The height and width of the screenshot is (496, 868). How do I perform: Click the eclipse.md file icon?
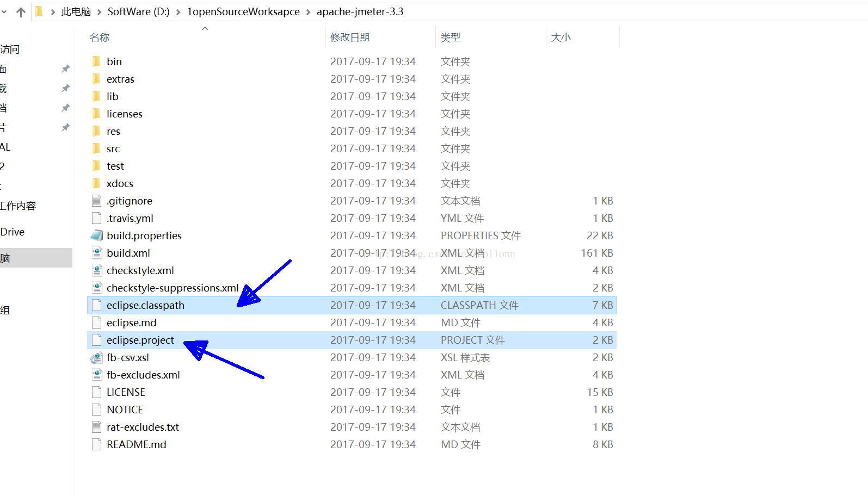(x=97, y=323)
